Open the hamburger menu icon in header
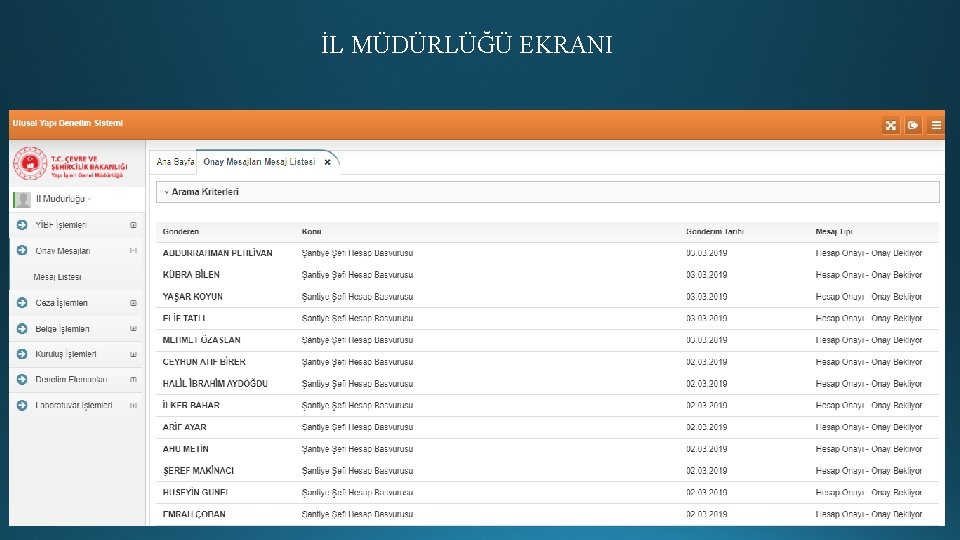Viewport: 960px width, 540px height. click(936, 126)
